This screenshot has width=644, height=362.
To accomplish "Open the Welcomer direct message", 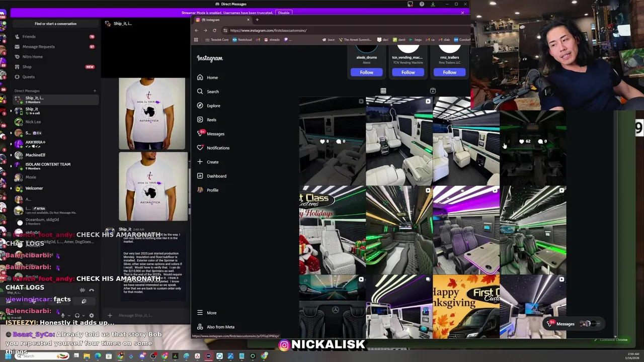I will click(54, 188).
